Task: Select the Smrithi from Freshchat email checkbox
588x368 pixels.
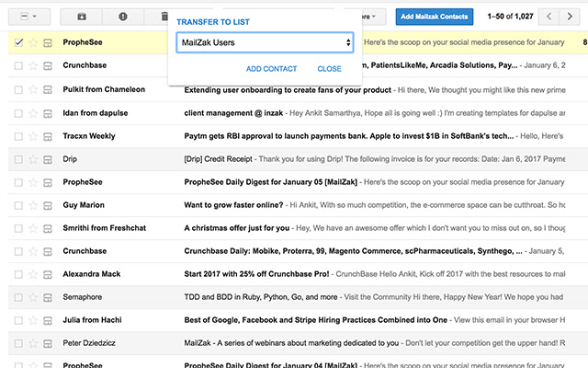Action: click(19, 227)
